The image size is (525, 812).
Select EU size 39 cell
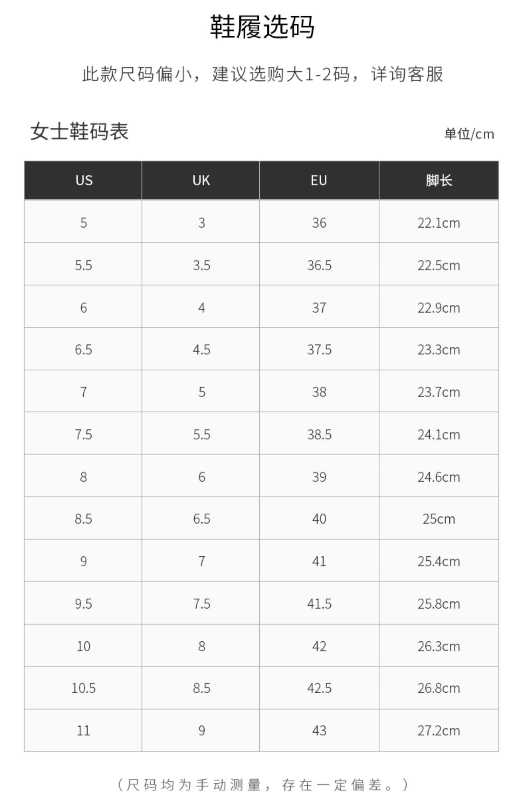(x=319, y=477)
